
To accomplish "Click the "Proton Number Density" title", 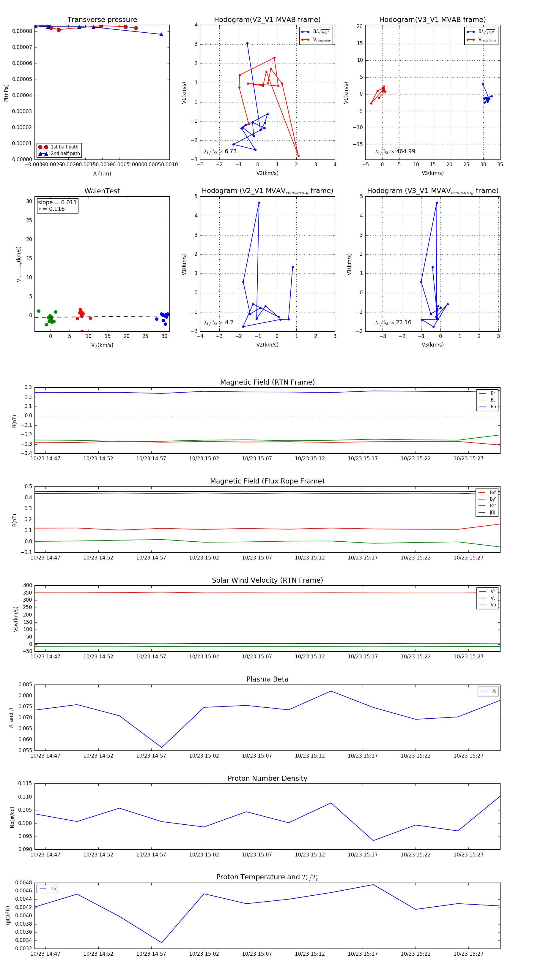I will click(267, 778).
